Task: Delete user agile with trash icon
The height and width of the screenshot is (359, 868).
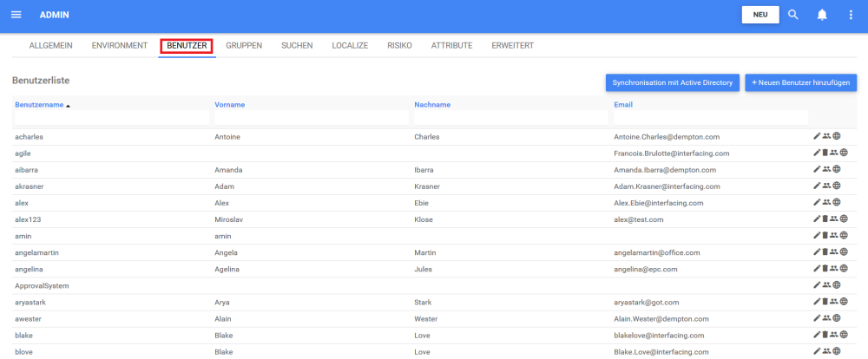Action: (x=825, y=153)
